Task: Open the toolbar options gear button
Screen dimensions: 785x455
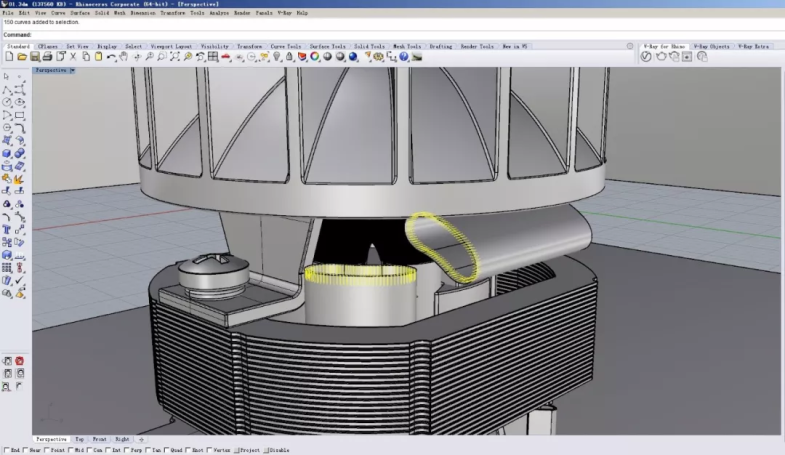Action: coord(629,46)
